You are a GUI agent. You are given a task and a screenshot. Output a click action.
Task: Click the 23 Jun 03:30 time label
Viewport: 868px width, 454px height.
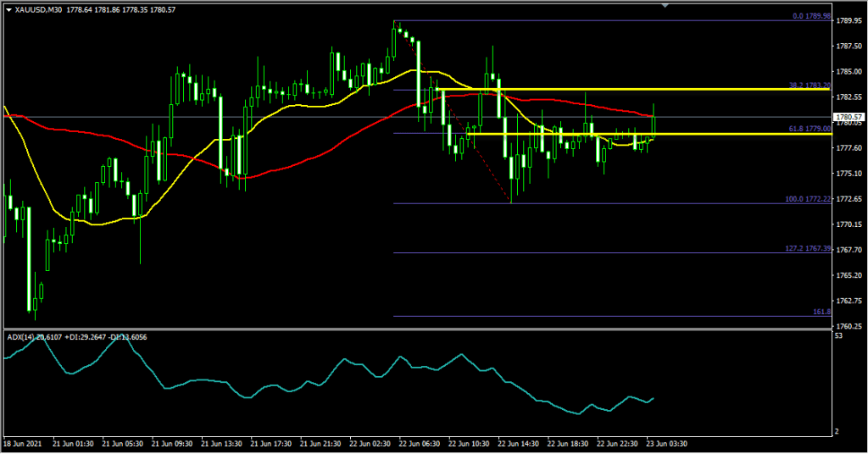pyautogui.click(x=666, y=443)
